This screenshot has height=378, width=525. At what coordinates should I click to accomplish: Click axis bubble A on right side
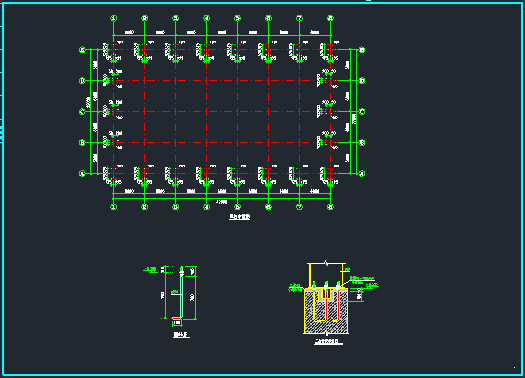click(362, 174)
